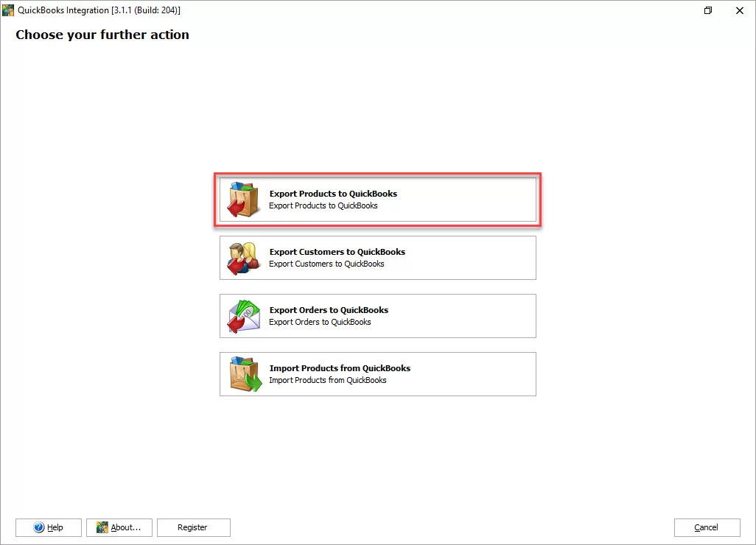This screenshot has width=756, height=545.
Task: Choose the bold Export Customers to QuickBooks title
Action: pos(337,252)
